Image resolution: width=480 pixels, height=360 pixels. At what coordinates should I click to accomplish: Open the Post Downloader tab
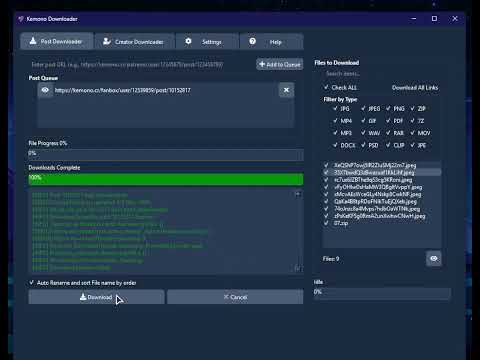57,41
